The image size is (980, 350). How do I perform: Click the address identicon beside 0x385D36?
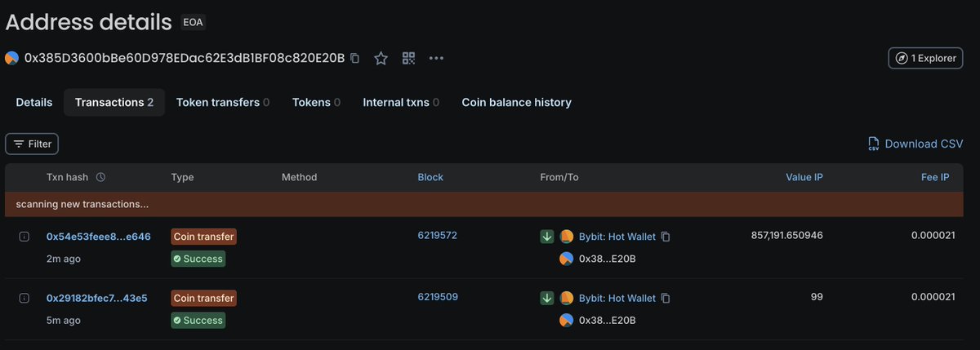pyautogui.click(x=11, y=58)
